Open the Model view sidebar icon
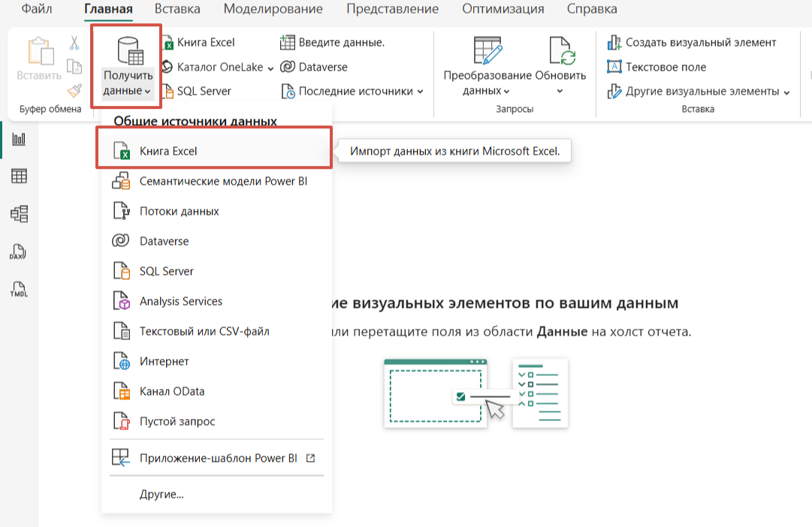This screenshot has height=527, width=812. [x=20, y=214]
